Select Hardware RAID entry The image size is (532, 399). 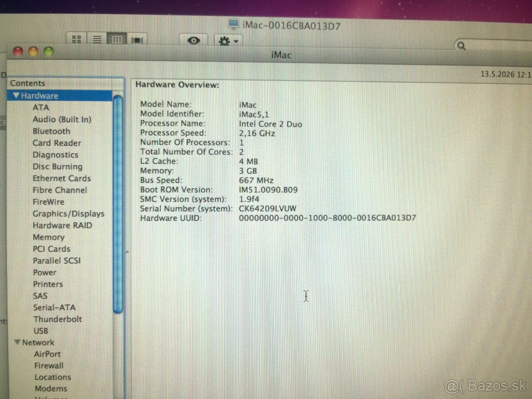click(62, 225)
